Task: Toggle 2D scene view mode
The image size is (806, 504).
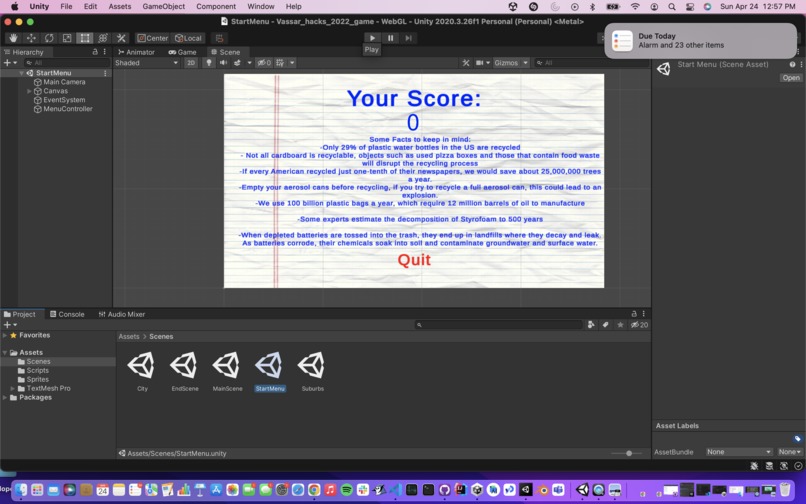Action: point(191,63)
